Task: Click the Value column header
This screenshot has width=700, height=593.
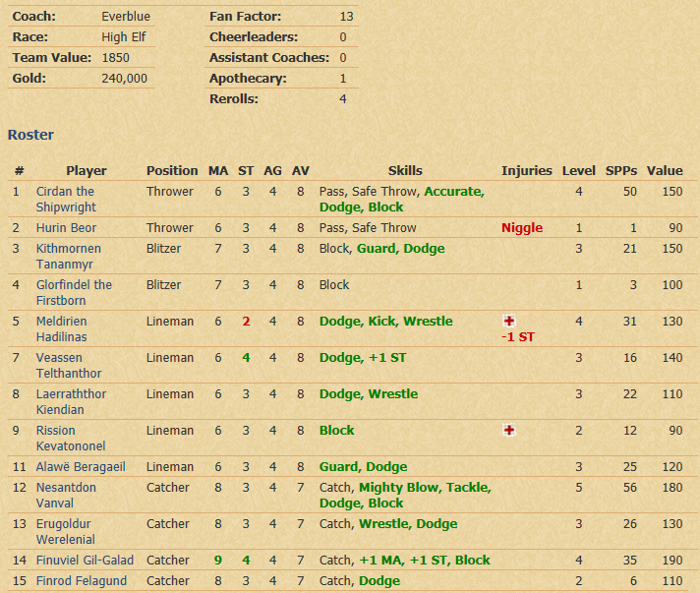Action: tap(666, 170)
